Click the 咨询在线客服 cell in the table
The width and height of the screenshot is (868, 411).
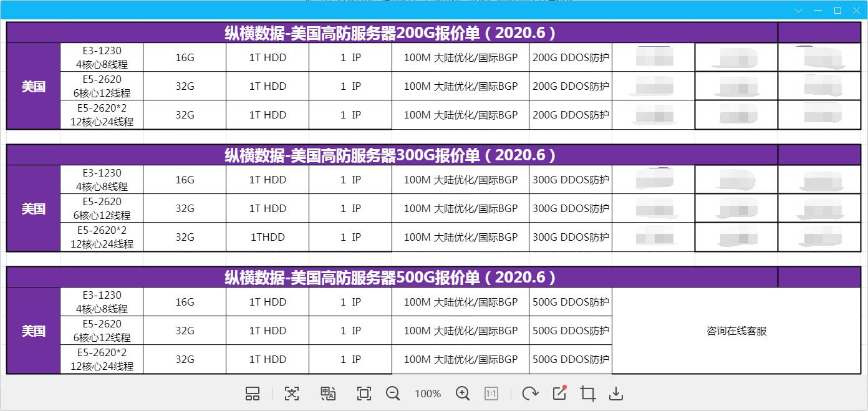(736, 331)
